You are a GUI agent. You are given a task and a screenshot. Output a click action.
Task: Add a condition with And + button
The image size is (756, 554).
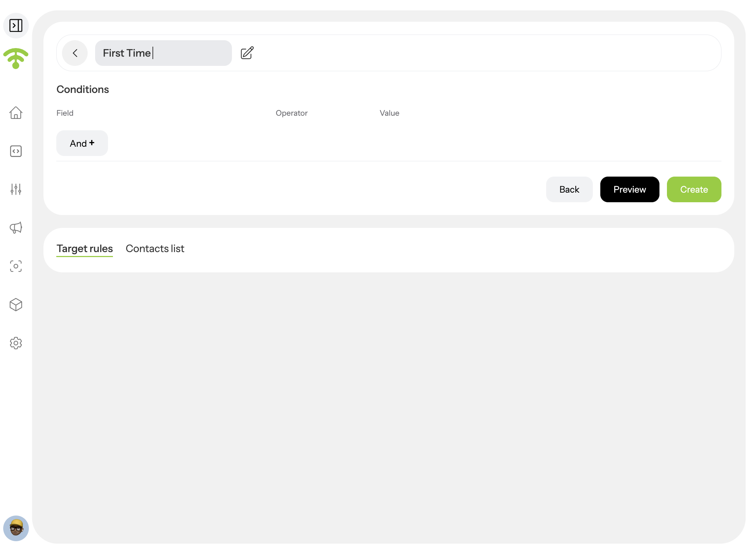click(82, 143)
